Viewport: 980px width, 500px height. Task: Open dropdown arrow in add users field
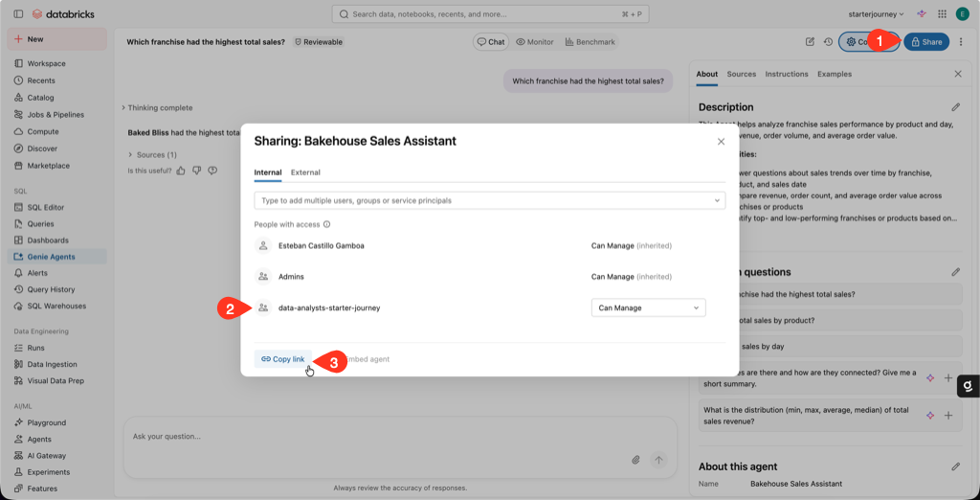click(x=717, y=201)
